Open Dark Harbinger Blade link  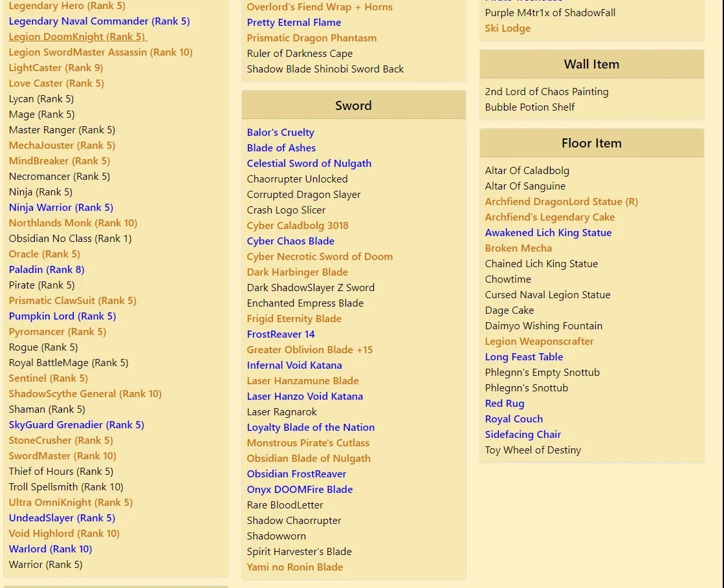(298, 272)
